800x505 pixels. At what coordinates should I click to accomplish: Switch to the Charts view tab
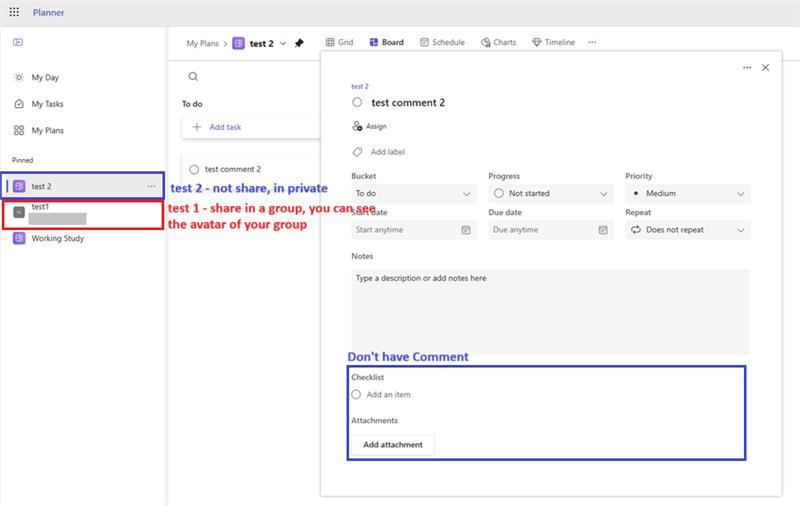498,42
